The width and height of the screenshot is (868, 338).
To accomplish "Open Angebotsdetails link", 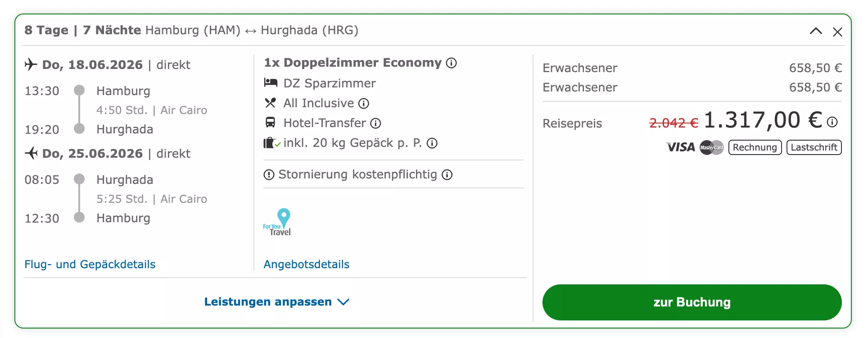I will (x=307, y=265).
